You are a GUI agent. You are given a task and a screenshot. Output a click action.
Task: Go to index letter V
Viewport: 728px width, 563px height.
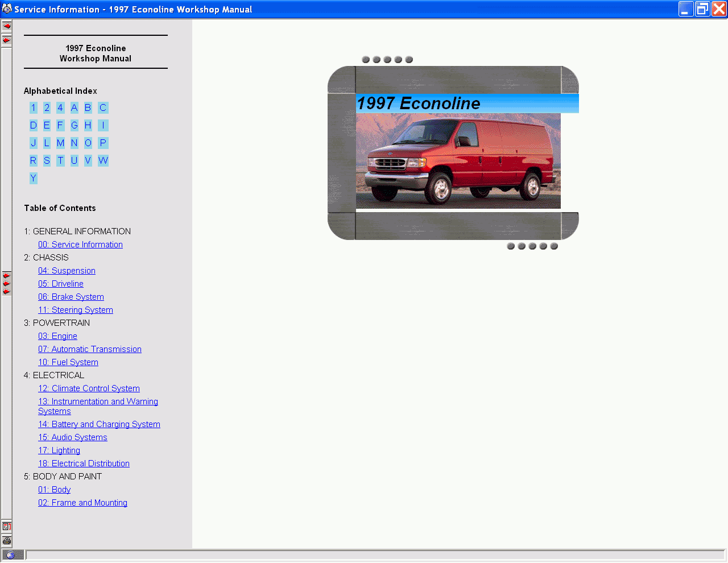pyautogui.click(x=88, y=160)
